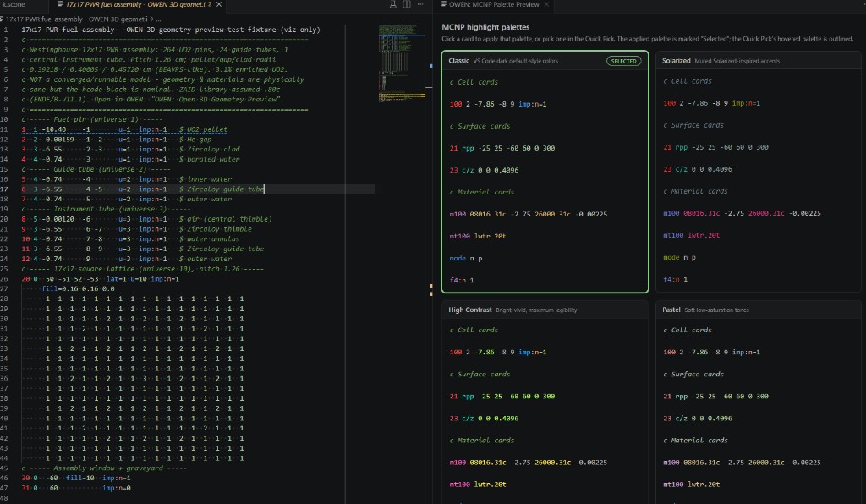Screen dimensions: 866x504
Task: Click 'imp:n=0' on line 47
Action: 117,488
